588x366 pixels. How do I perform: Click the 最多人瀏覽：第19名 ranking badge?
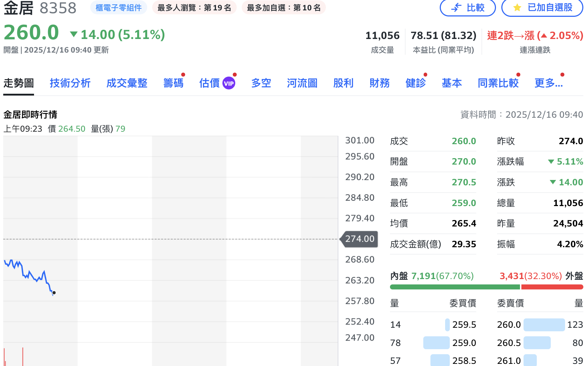(x=194, y=8)
